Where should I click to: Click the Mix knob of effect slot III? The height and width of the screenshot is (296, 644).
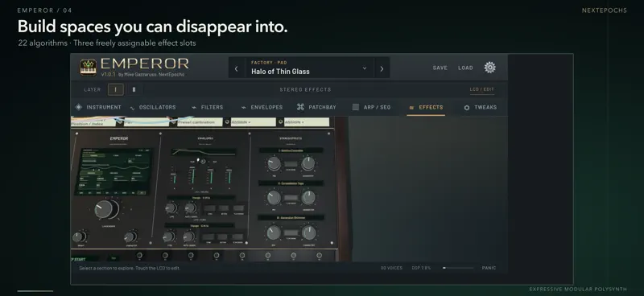pos(274,232)
